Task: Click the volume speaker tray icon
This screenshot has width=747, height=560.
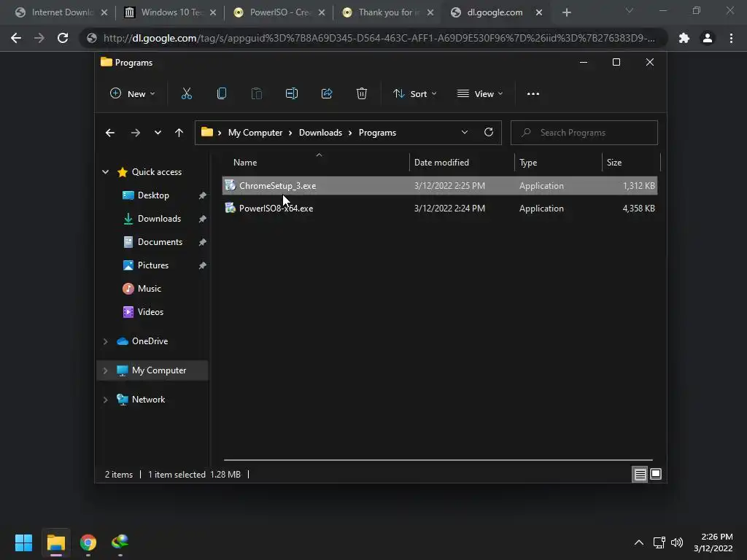Action: coord(677,542)
